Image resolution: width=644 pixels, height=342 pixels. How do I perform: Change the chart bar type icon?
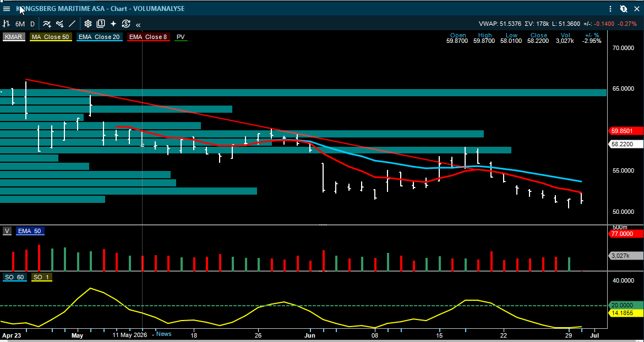click(x=7, y=24)
